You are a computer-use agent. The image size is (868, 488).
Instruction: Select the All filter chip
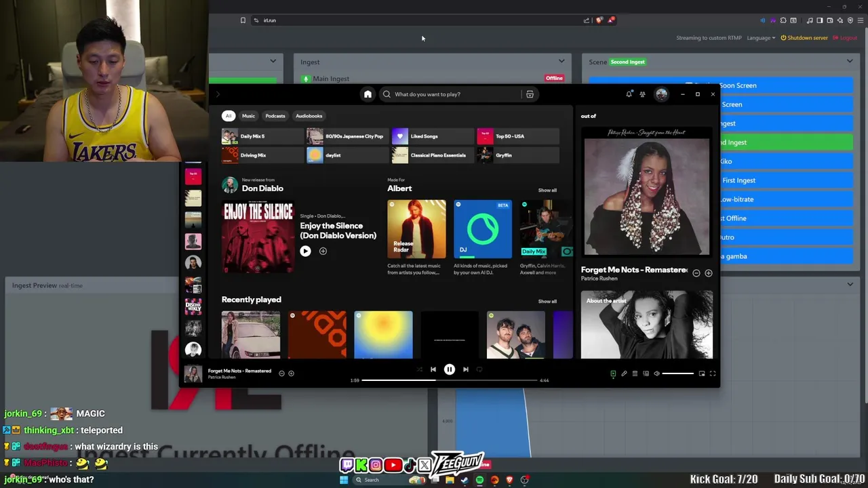pyautogui.click(x=229, y=116)
